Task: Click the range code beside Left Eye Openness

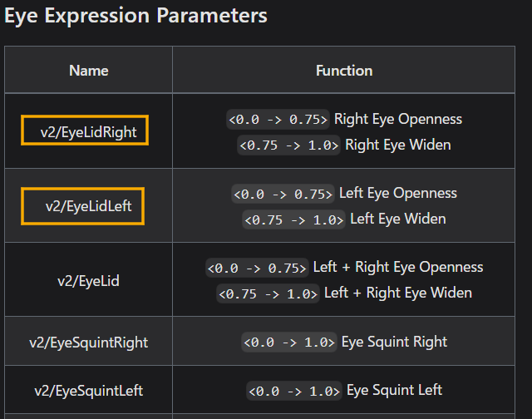Action: [283, 194]
